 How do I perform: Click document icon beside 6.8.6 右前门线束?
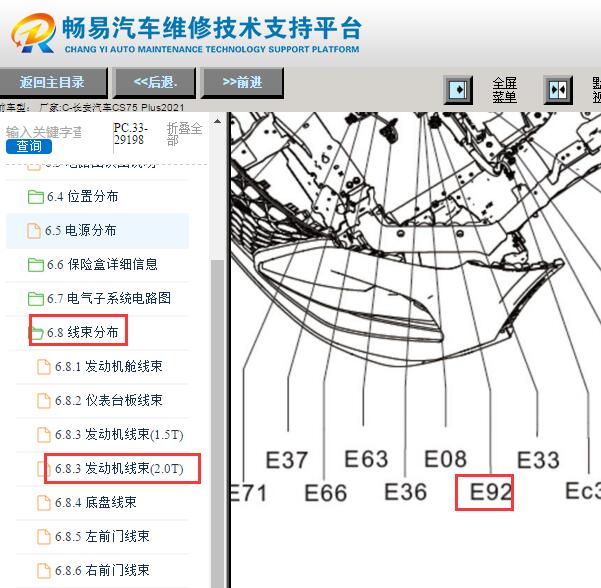click(43, 571)
